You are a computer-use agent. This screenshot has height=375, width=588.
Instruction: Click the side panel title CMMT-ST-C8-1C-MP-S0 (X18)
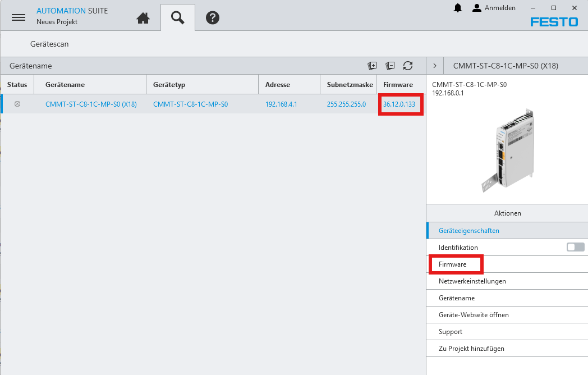coord(506,66)
